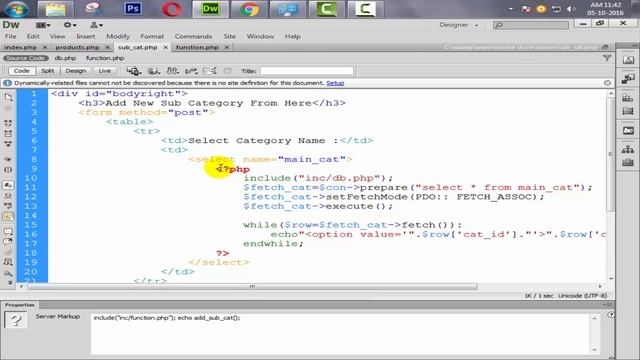
Task: Click the filter related files funnel icon
Action: click(x=607, y=58)
